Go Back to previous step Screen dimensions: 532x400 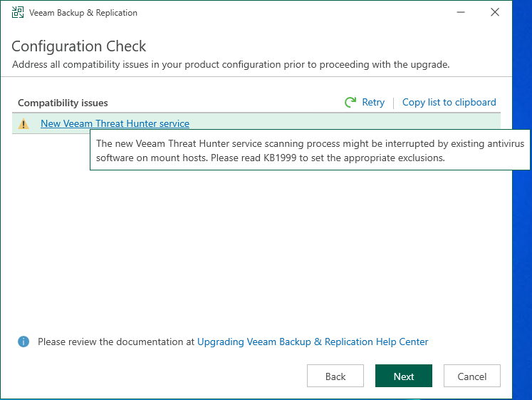(335, 376)
